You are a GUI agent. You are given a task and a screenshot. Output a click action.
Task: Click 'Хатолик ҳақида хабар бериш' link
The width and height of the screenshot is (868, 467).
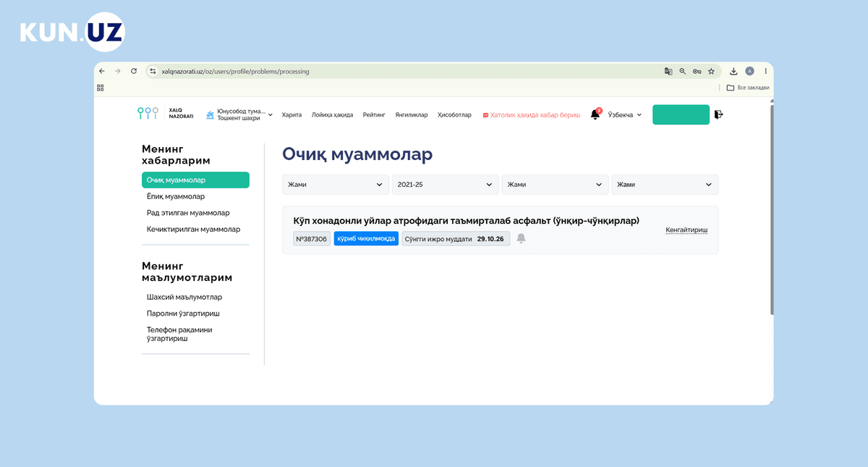tap(532, 115)
